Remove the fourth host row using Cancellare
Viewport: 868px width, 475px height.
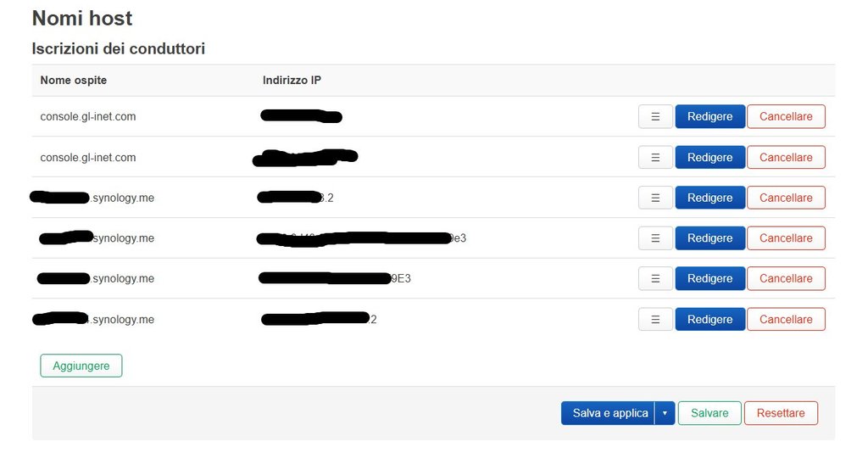786,238
